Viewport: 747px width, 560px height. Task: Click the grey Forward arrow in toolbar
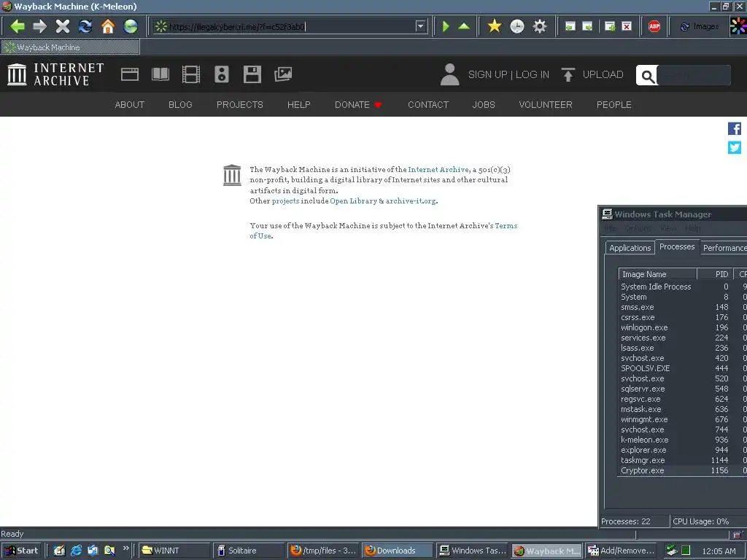(40, 26)
